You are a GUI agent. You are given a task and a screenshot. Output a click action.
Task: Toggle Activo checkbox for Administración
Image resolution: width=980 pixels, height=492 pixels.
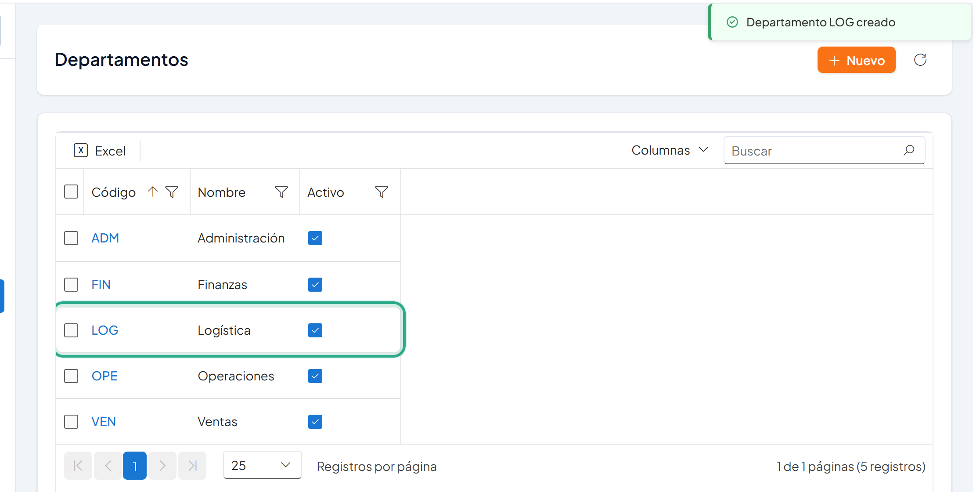tap(315, 238)
